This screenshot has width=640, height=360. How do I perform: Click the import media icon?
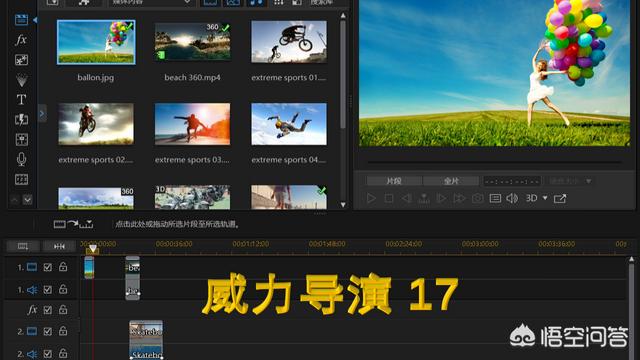click(52, 2)
